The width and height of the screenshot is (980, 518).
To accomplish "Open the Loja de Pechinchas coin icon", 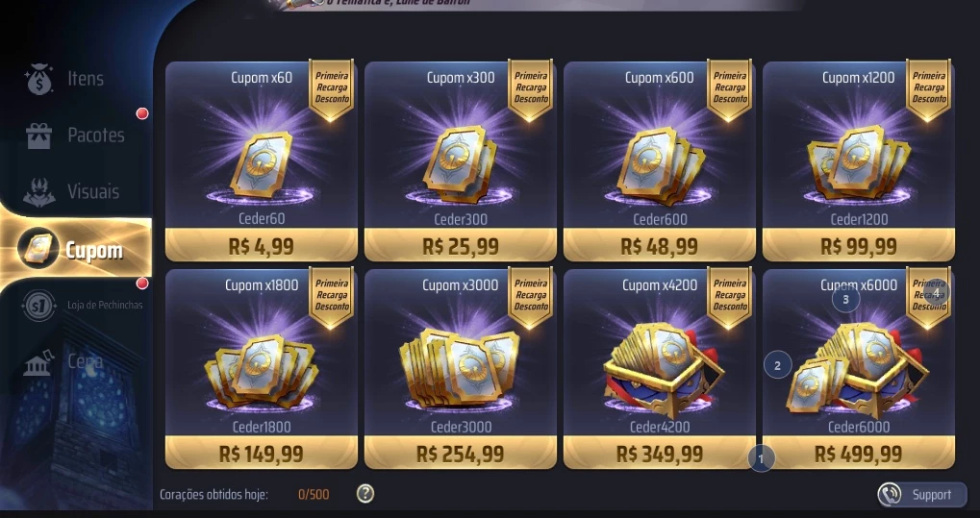I will click(x=38, y=306).
